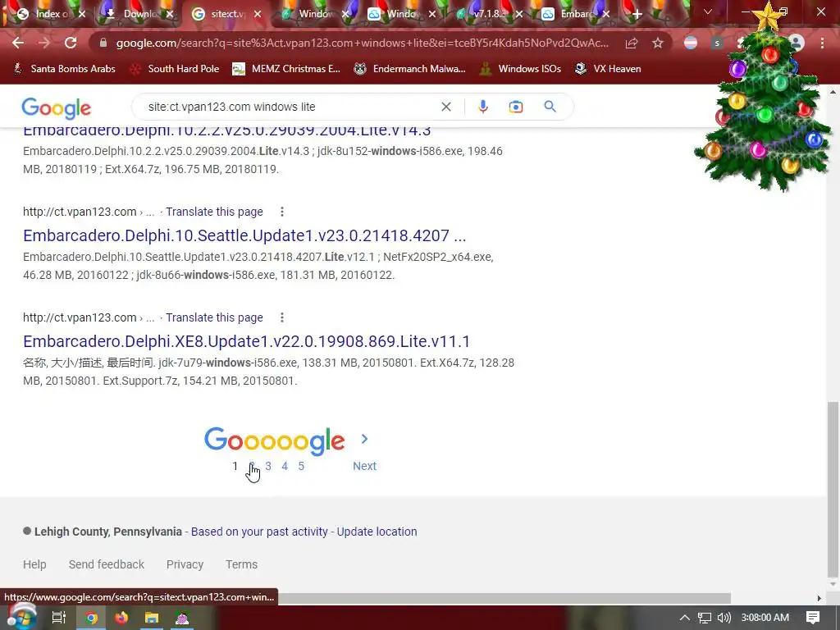Open Task View on taskbar
840x630 pixels.
coord(58,618)
